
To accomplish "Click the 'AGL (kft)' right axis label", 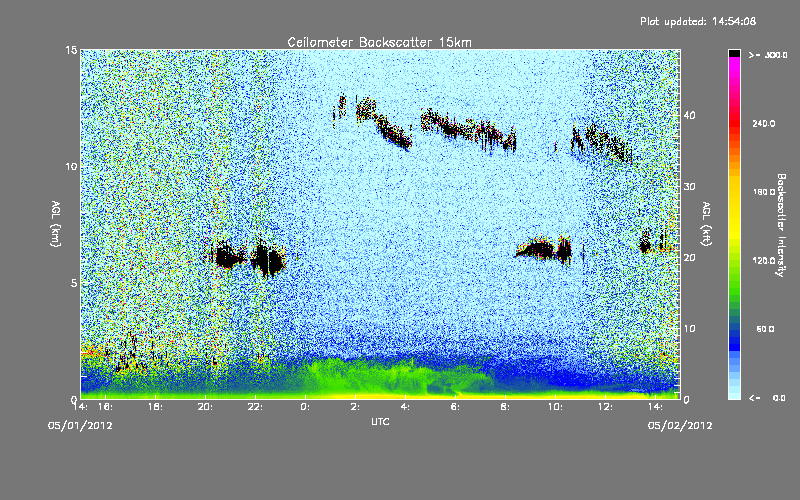I will point(706,224).
